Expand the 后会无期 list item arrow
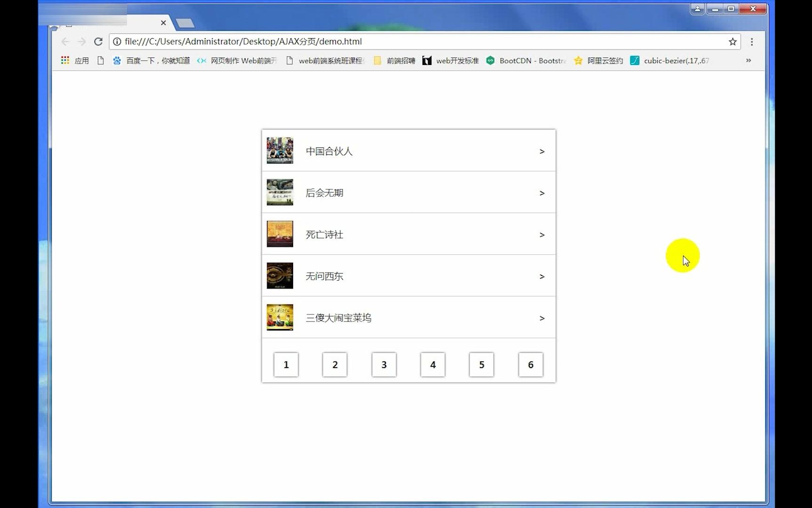812x508 pixels. 541,193
